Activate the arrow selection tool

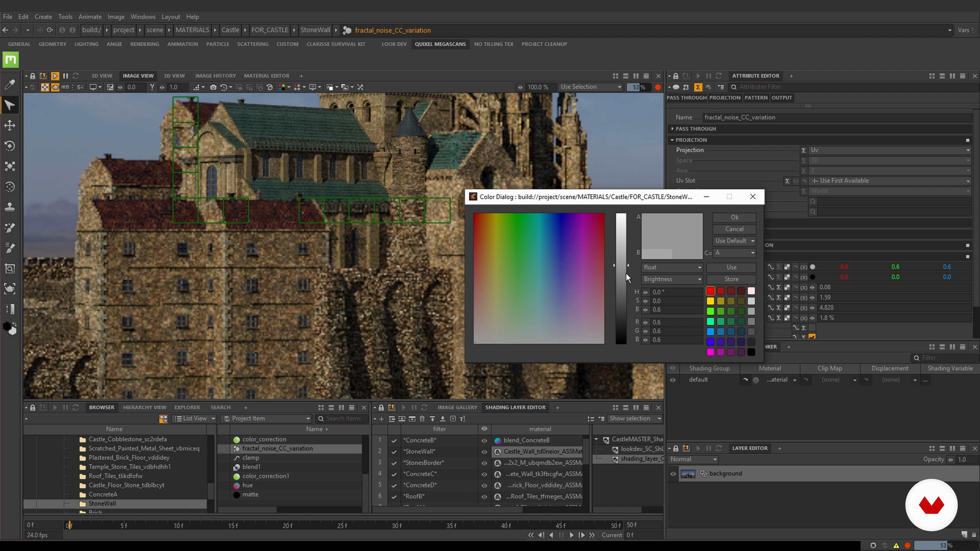pos(9,105)
